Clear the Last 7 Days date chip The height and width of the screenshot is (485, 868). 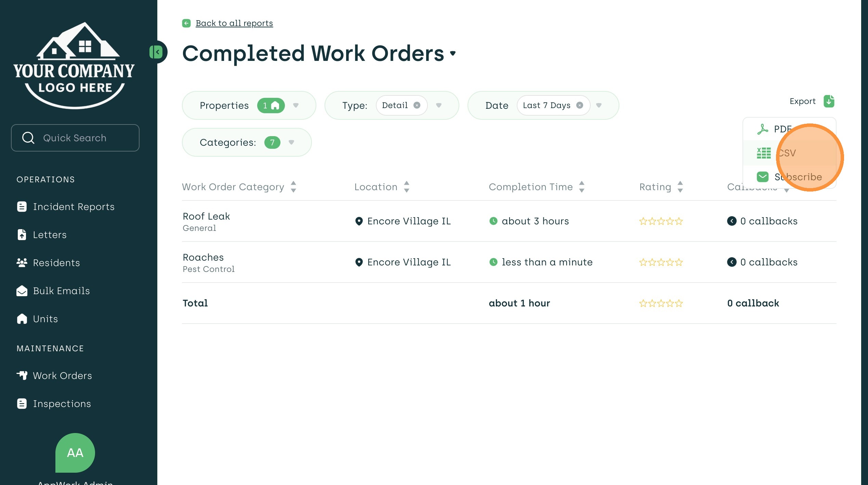click(579, 105)
